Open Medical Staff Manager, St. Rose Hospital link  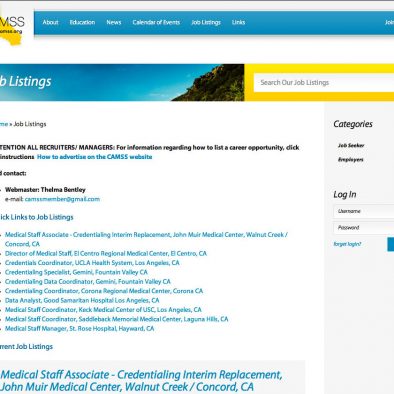tap(79, 328)
